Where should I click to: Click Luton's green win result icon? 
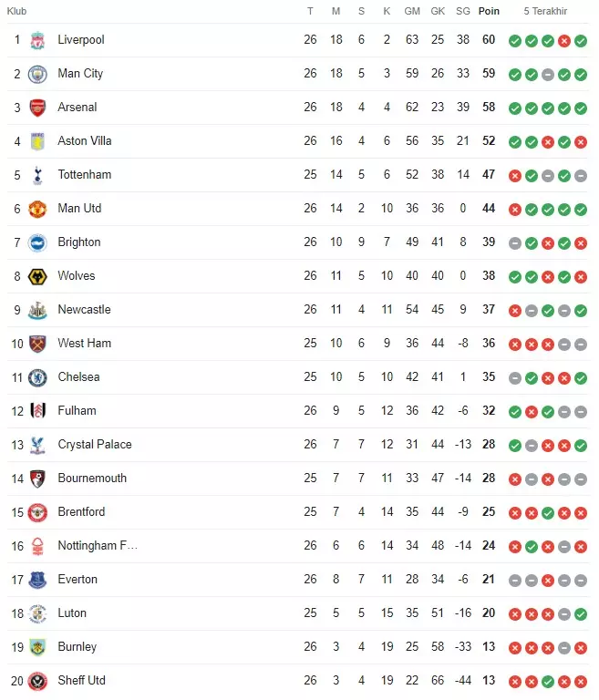point(581,614)
